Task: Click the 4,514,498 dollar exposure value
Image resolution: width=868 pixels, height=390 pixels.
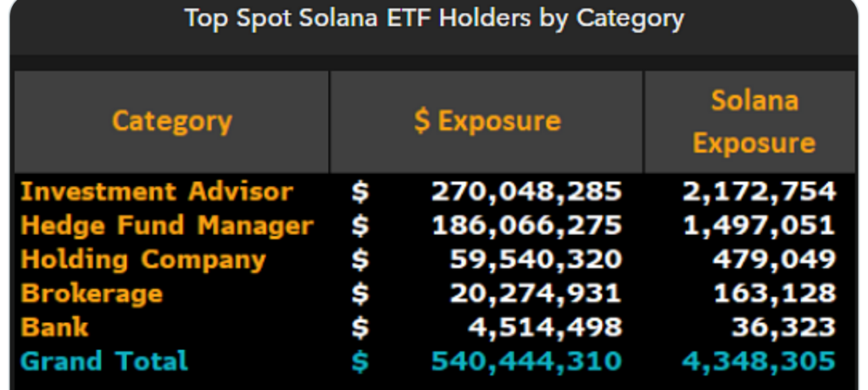Action: pyautogui.click(x=545, y=327)
